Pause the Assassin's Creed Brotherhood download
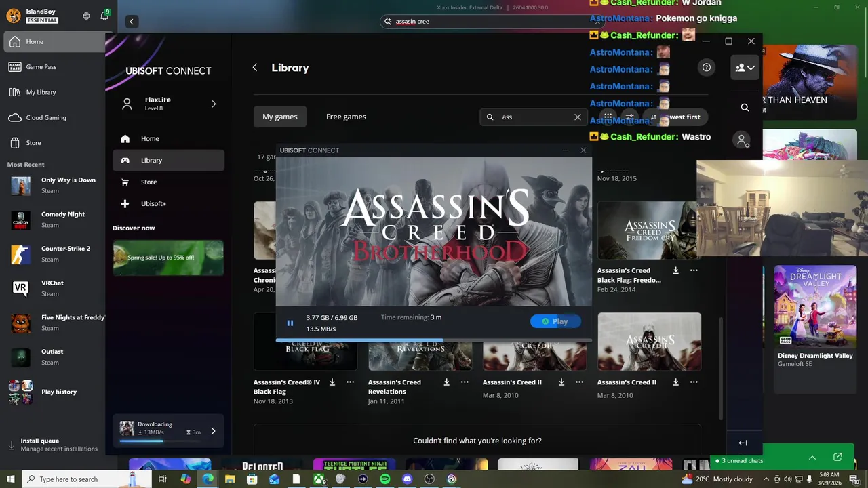The image size is (868, 488). [290, 323]
